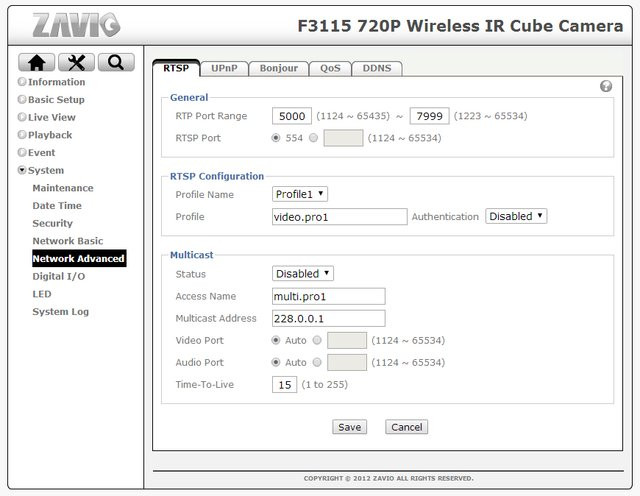Click the RTP Port Range start field
The width and height of the screenshot is (640, 496).
(292, 116)
